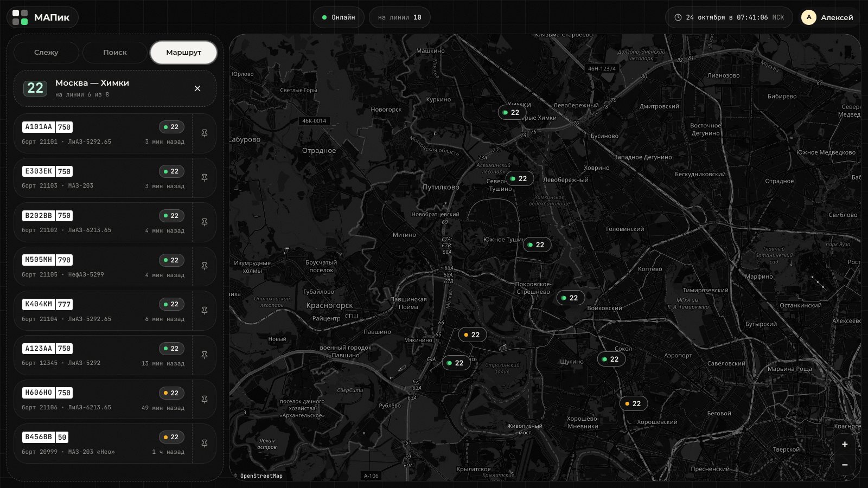Pin the vehicle А123АА 750
The height and width of the screenshot is (488, 868).
tap(205, 355)
